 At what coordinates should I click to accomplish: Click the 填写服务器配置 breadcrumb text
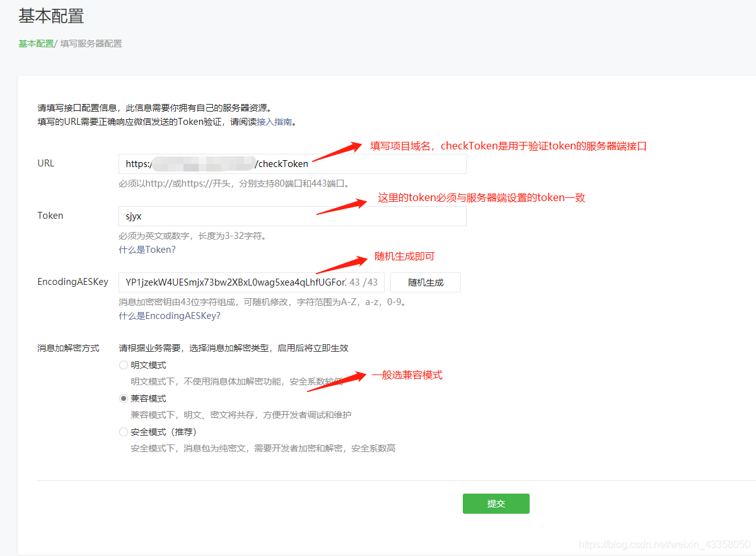91,43
